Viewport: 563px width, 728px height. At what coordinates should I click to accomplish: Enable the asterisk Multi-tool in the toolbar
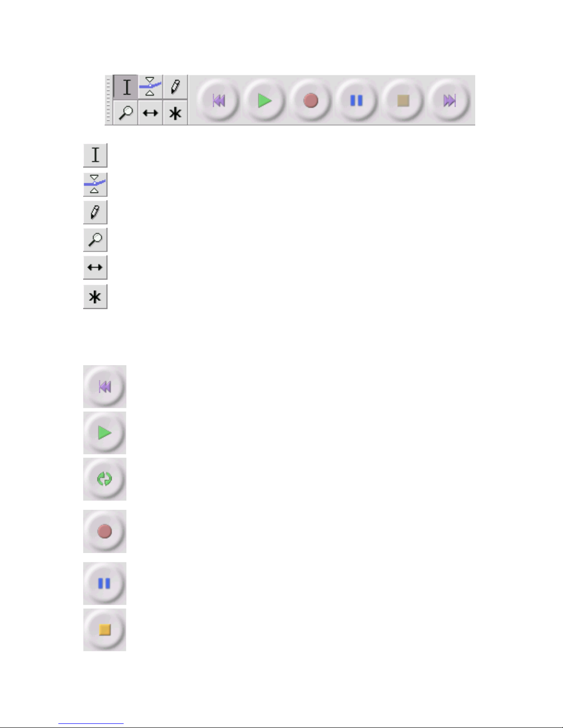pos(175,113)
